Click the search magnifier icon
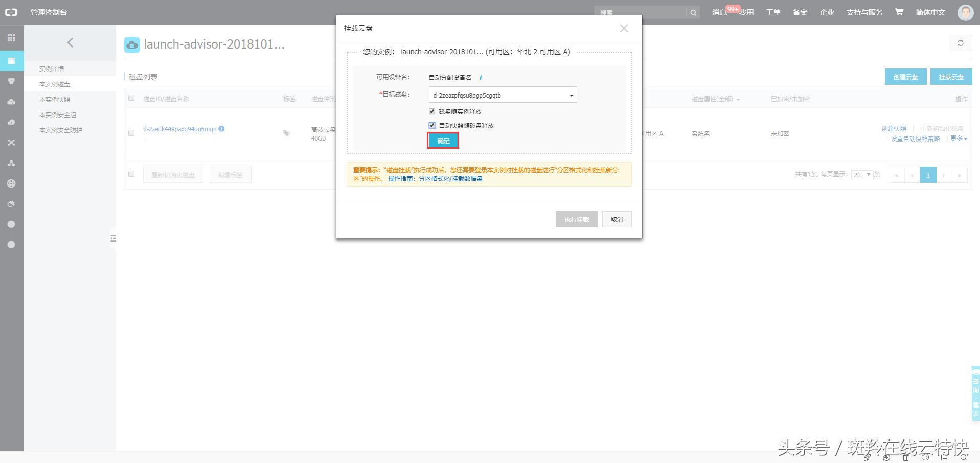This screenshot has height=463, width=980. (x=693, y=12)
